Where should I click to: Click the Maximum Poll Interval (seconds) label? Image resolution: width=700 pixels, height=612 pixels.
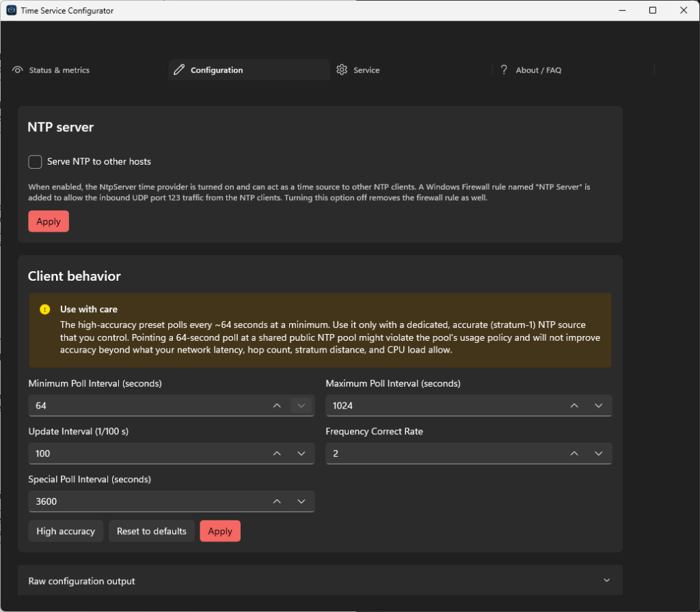click(393, 383)
